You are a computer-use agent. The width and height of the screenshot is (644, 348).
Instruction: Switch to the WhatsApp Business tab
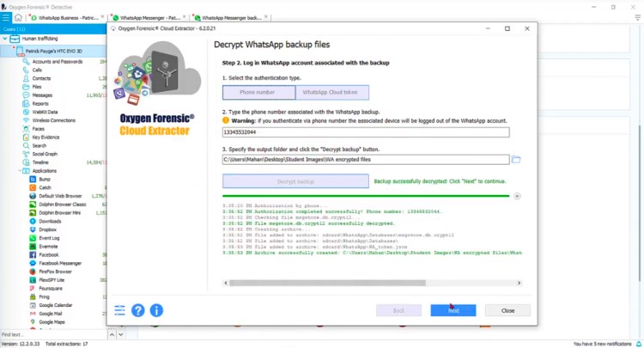tap(64, 17)
